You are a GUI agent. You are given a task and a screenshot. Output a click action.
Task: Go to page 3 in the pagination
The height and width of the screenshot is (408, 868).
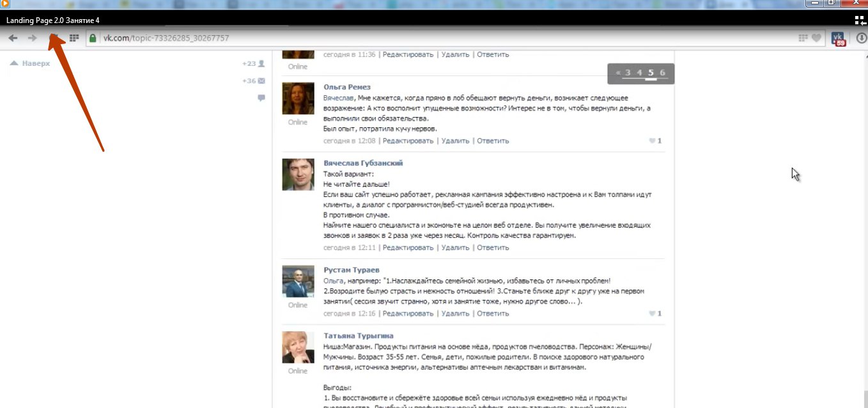628,73
